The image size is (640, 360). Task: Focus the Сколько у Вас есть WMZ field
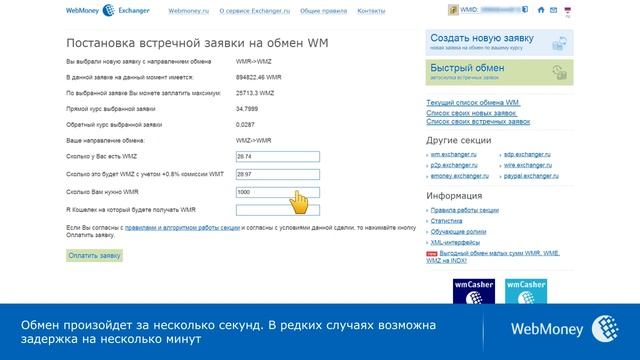(x=278, y=157)
